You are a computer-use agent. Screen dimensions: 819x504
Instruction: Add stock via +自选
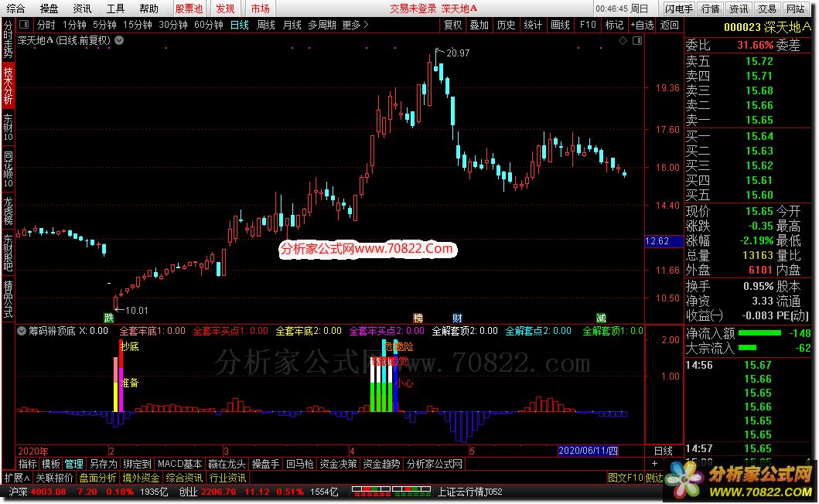pyautogui.click(x=642, y=25)
